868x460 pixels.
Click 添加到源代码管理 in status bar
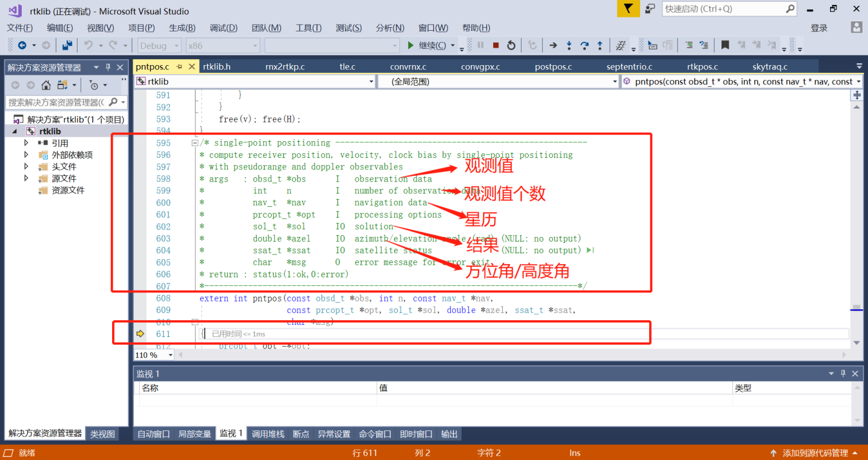815,453
